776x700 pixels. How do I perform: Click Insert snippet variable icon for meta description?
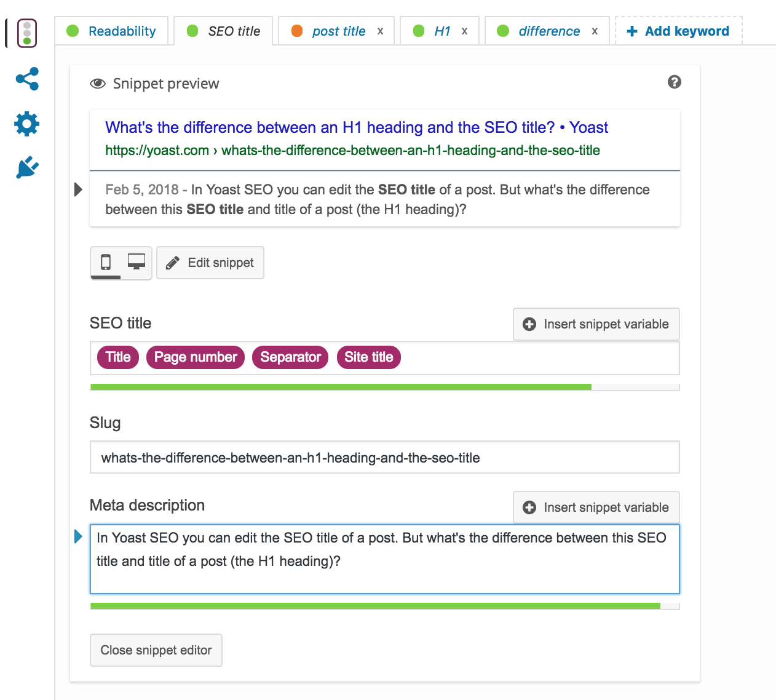pyautogui.click(x=530, y=507)
